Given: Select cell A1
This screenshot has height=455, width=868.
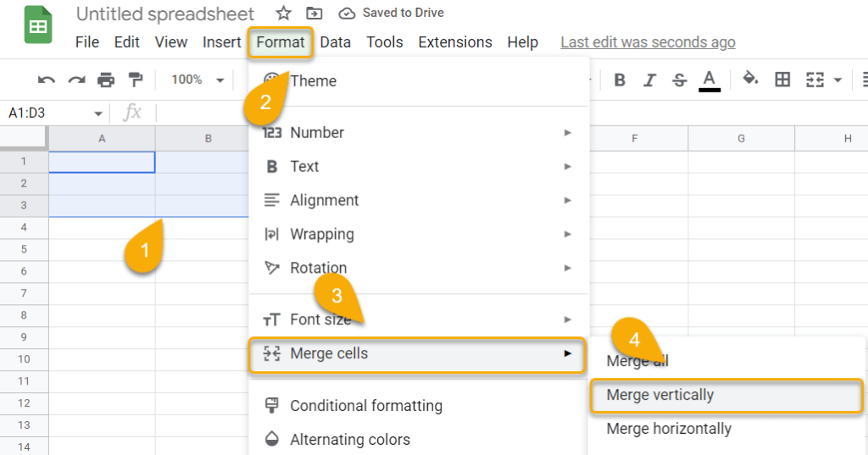Looking at the screenshot, I should pos(102,162).
